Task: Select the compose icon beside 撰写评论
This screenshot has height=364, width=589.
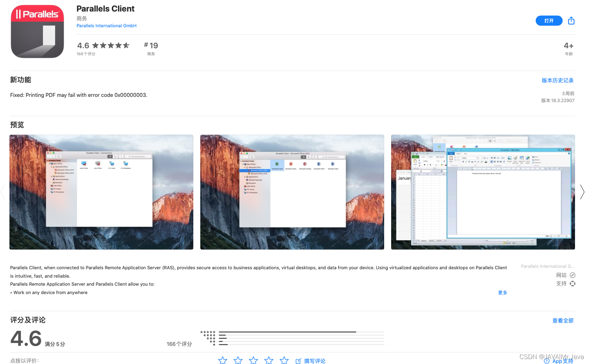Action: point(299,361)
